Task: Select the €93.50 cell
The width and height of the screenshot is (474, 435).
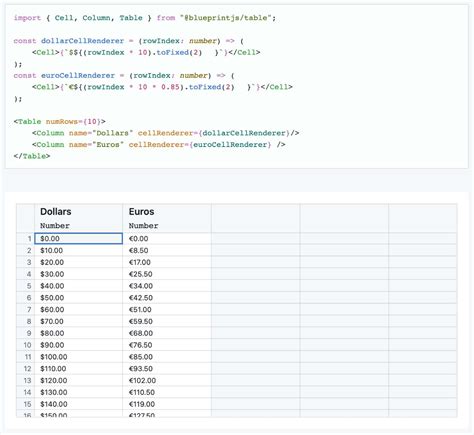Action: (167, 369)
